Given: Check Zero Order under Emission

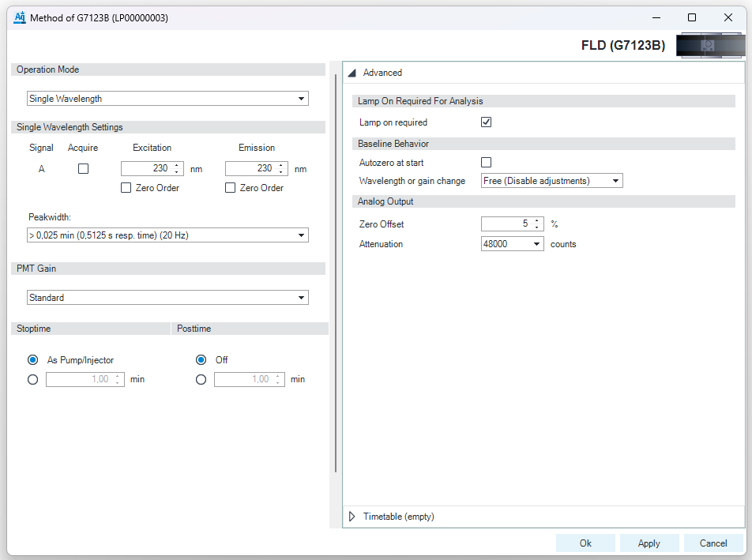Looking at the screenshot, I should (230, 187).
